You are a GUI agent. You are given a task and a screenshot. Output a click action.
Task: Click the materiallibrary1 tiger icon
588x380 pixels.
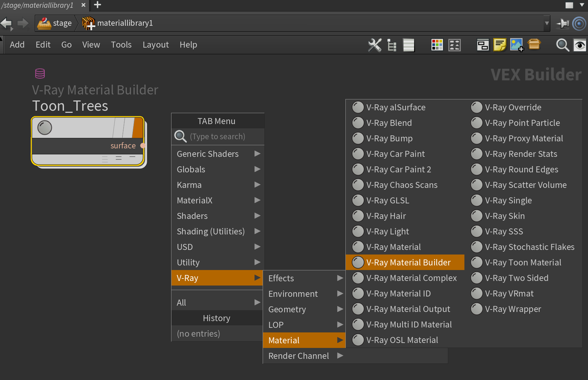[x=88, y=23]
